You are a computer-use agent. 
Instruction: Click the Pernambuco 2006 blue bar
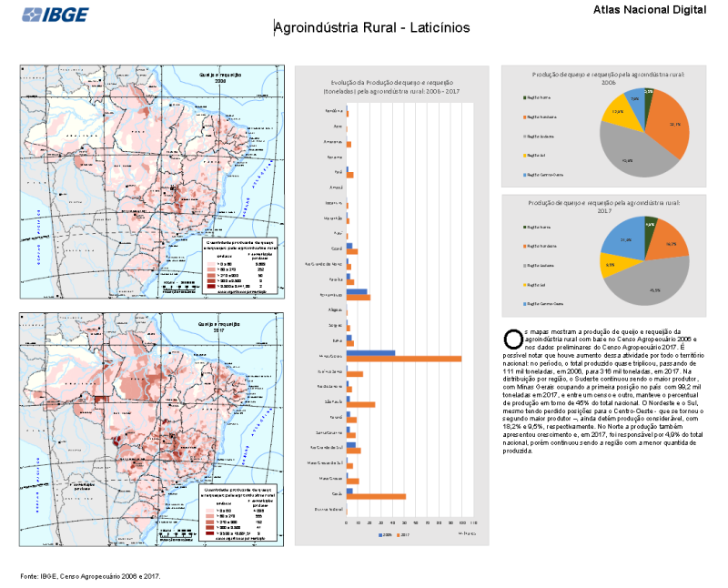[x=357, y=292]
